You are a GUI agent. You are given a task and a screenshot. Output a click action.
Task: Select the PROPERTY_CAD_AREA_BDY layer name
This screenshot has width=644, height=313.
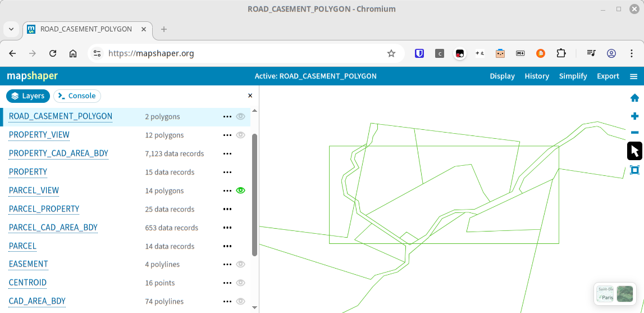[58, 153]
